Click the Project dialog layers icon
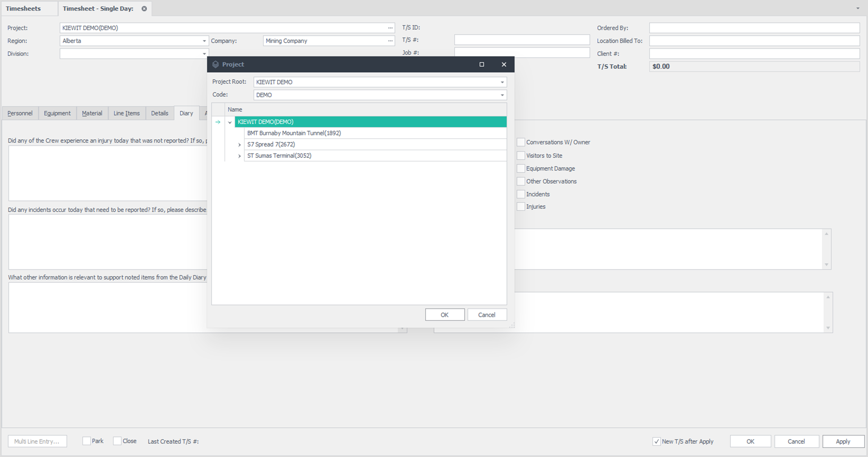 (x=216, y=64)
